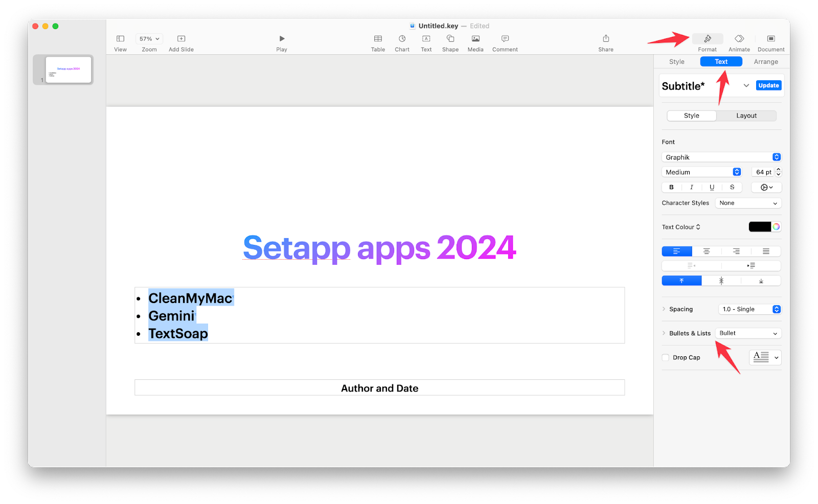The width and height of the screenshot is (818, 504).
Task: Switch to the Layout tab
Action: point(746,116)
